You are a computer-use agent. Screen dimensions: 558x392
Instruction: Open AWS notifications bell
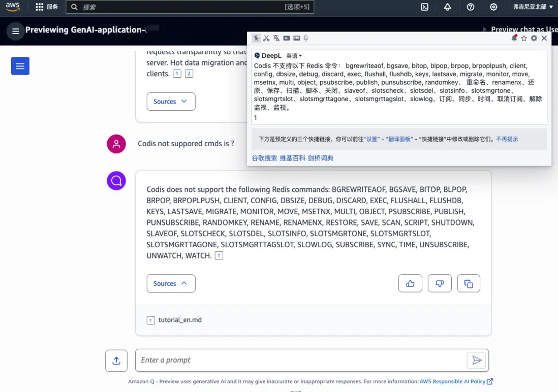click(448, 7)
